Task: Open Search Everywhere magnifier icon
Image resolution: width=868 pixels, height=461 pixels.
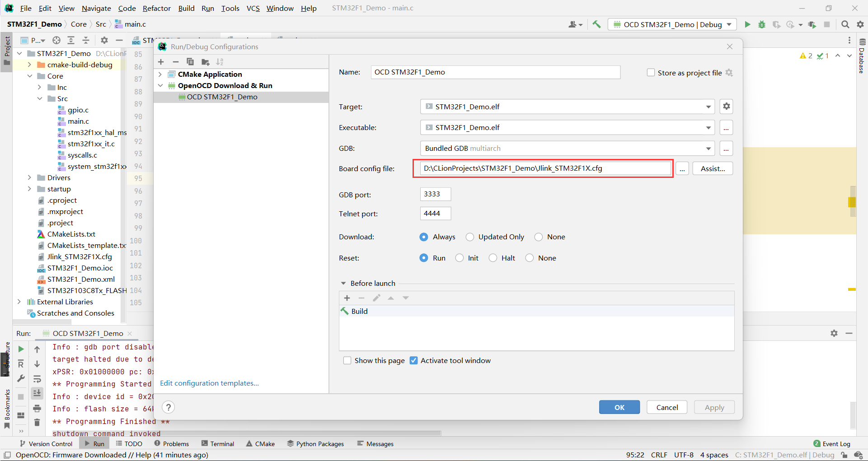Action: (x=845, y=24)
